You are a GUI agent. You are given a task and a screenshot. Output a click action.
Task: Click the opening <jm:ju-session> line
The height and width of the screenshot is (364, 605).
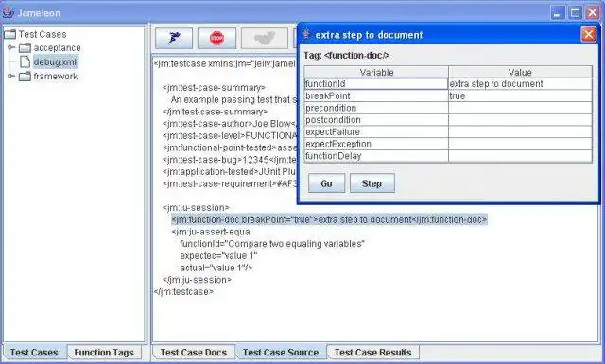pos(196,208)
